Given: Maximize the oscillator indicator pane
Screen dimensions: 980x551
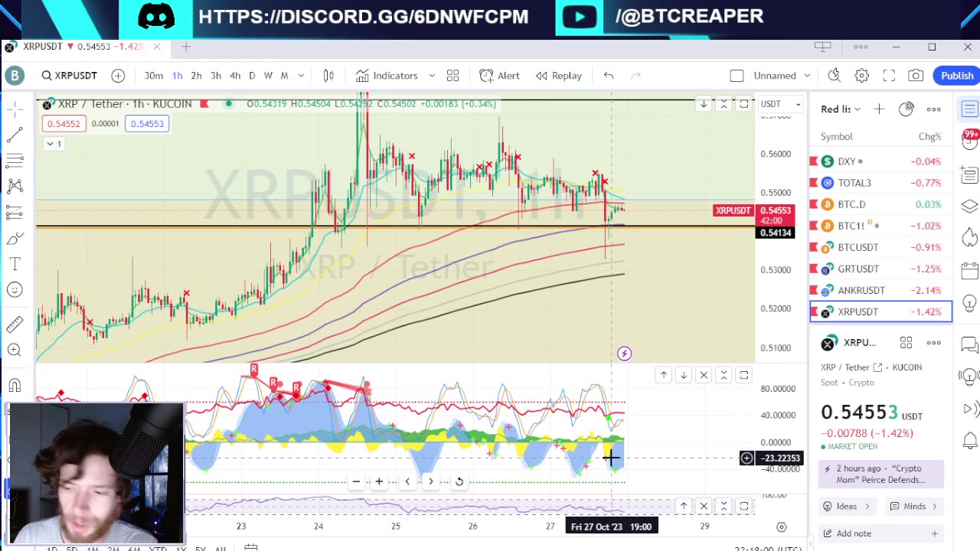Looking at the screenshot, I should coord(743,375).
